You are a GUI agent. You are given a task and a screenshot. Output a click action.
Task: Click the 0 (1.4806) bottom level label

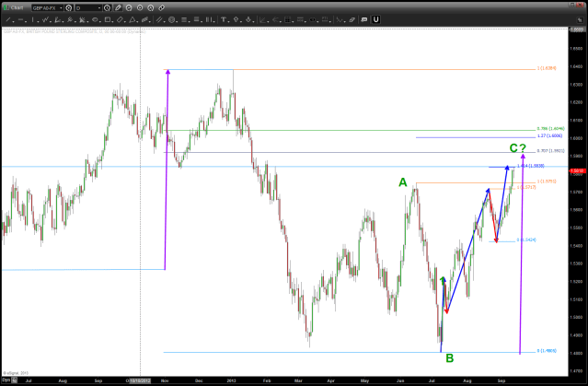point(547,351)
